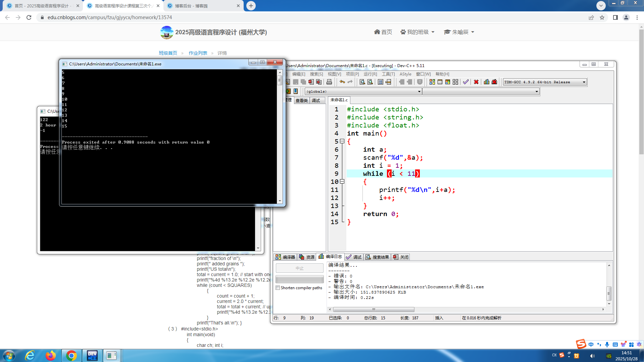Click the 作业列表 breadcrumb link
The width and height of the screenshot is (644, 362).
click(198, 53)
